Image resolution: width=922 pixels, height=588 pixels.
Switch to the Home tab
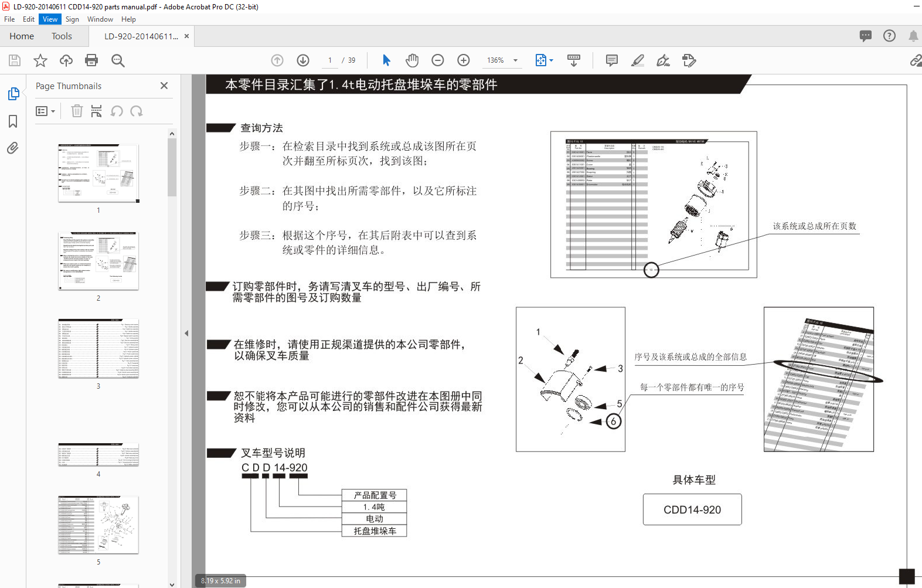pos(22,36)
